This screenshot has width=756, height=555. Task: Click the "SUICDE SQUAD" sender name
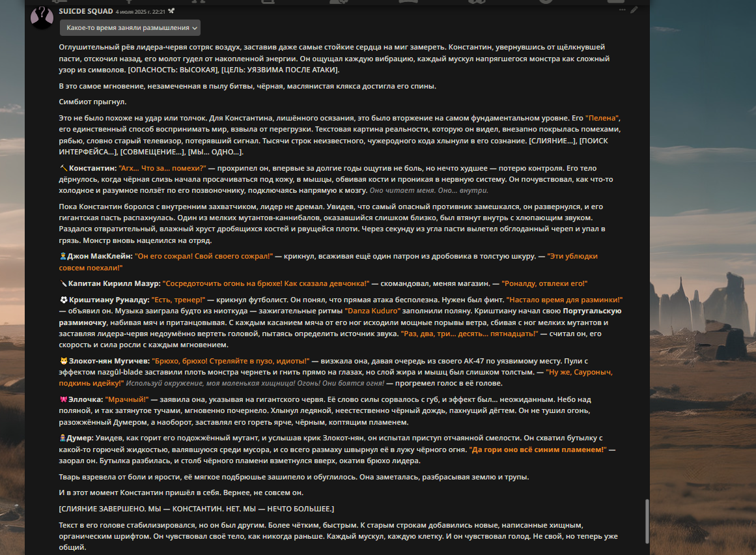point(86,11)
